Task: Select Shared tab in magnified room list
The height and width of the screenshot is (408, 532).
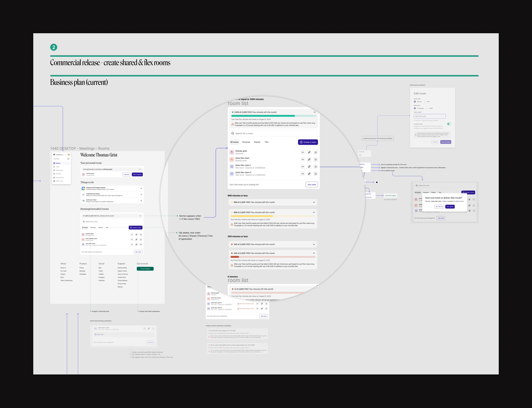Action: 257,142
